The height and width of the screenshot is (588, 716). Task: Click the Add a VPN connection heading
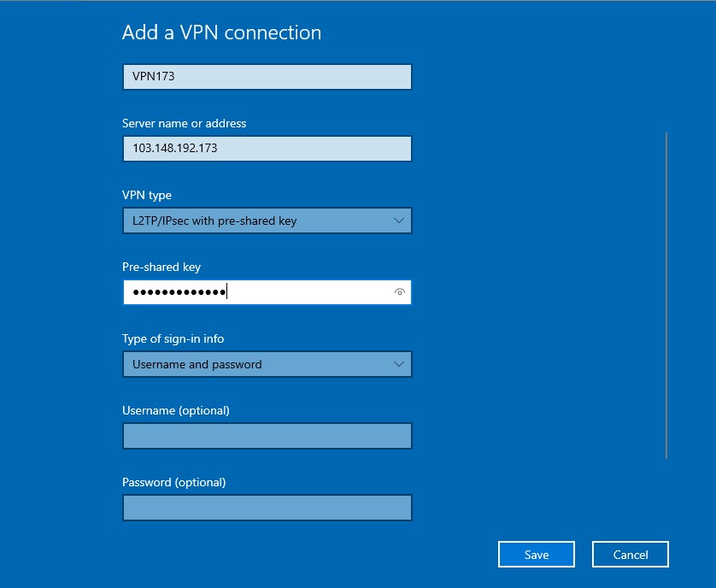[x=221, y=32]
